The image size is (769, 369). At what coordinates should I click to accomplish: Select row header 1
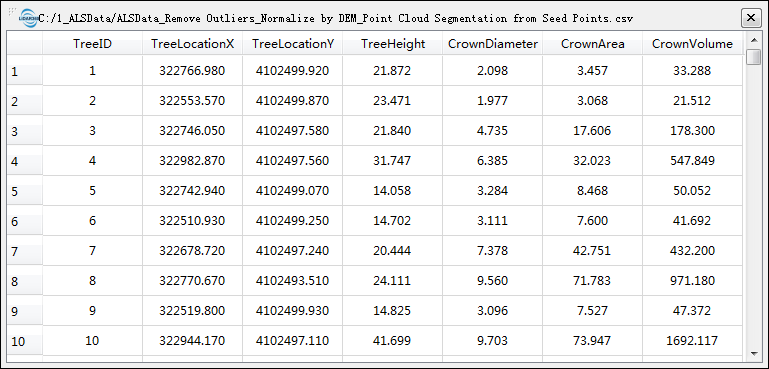click(25, 71)
